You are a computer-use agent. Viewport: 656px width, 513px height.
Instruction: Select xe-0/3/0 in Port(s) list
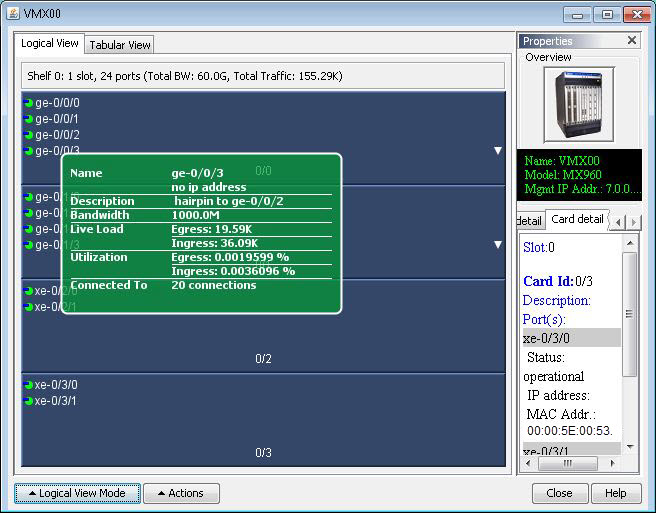(x=570, y=338)
